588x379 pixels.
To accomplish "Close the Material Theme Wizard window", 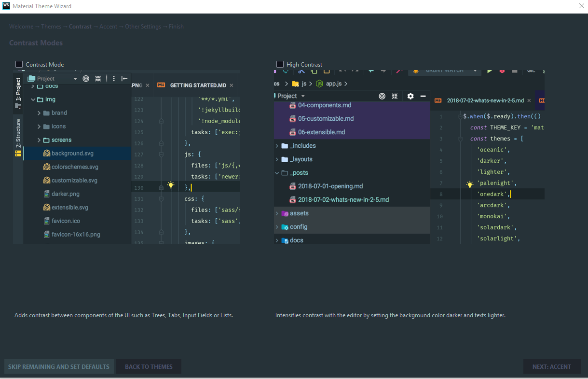I will click(x=581, y=6).
